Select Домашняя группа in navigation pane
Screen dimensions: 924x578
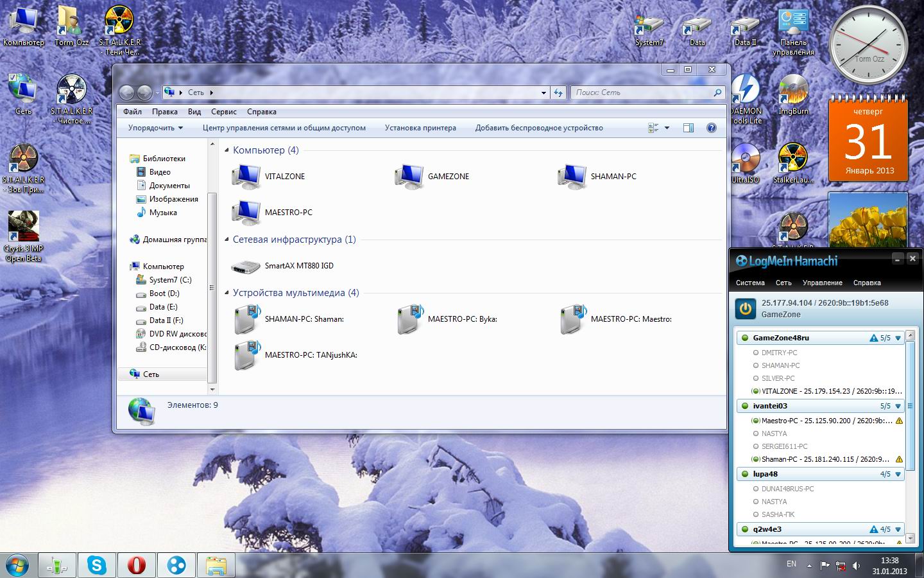point(168,240)
